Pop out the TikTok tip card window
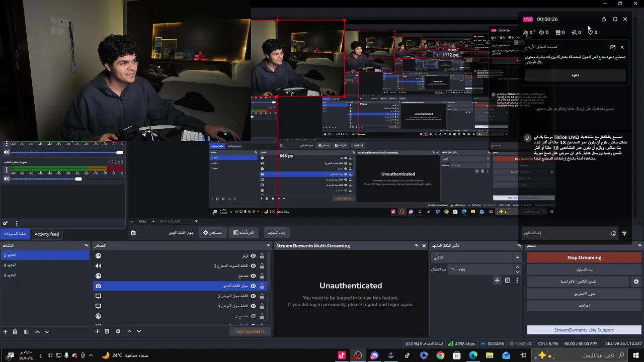 [613, 47]
